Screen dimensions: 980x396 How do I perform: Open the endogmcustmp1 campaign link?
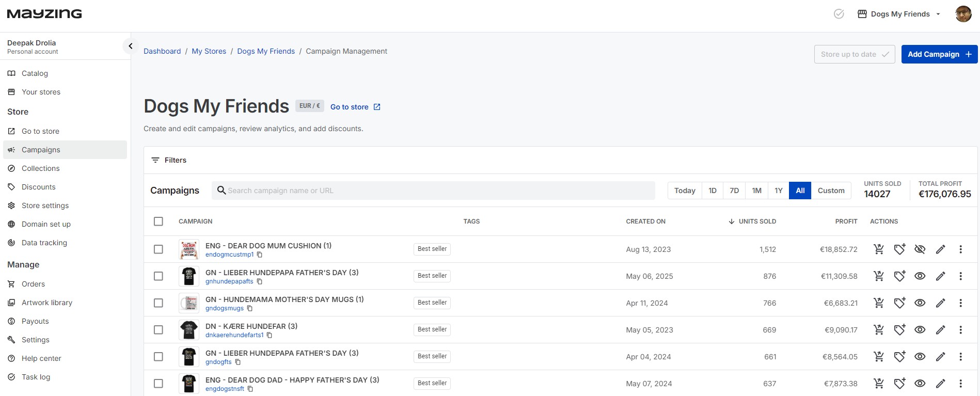coord(229,255)
